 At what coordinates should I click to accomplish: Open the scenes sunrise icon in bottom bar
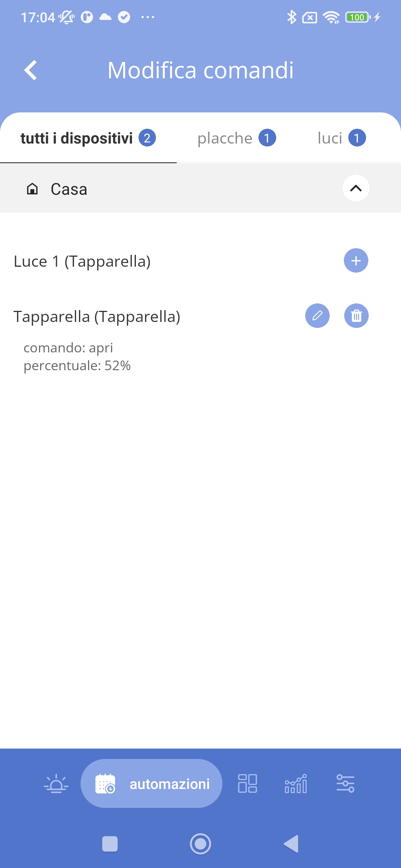tap(56, 783)
